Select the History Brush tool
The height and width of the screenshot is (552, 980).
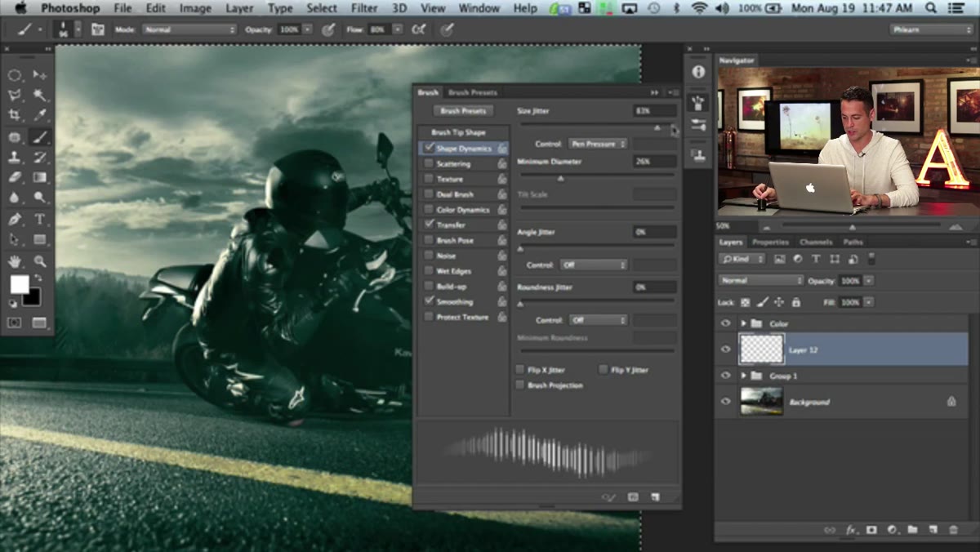pyautogui.click(x=39, y=158)
